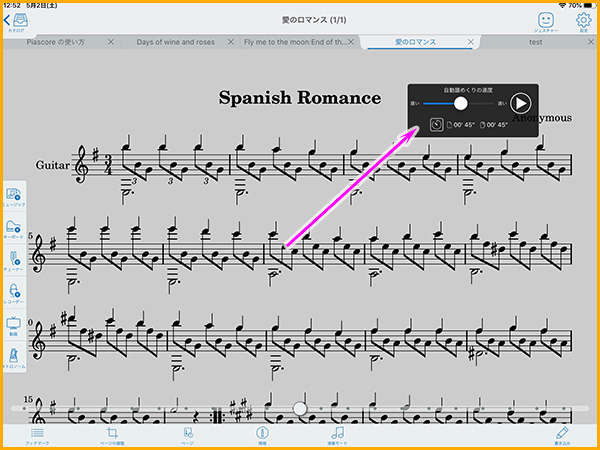
Task: Click the page position slider handle at bottom
Action: [x=300, y=408]
